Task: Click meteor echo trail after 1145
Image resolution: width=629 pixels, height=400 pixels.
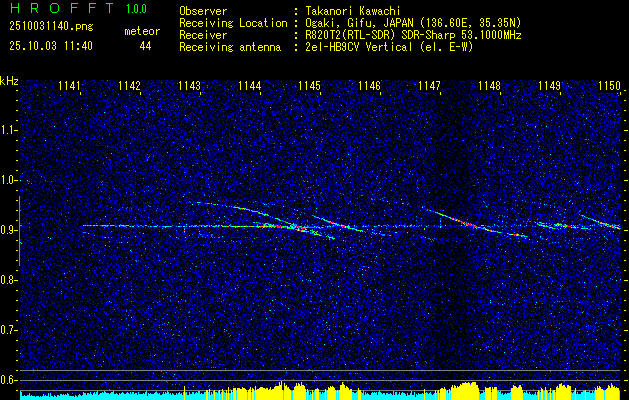Action: (x=337, y=223)
